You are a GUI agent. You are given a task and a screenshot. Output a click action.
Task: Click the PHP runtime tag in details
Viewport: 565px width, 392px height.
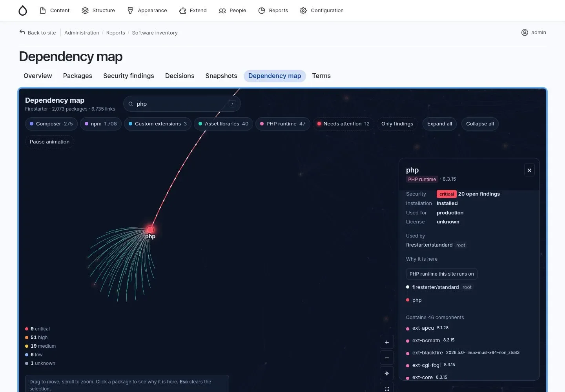pyautogui.click(x=422, y=179)
